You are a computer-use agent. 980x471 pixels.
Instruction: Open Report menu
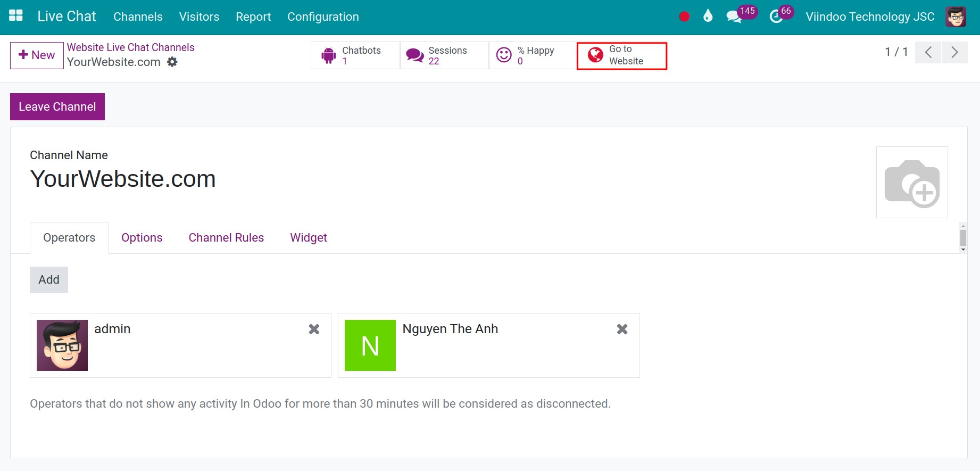253,17
